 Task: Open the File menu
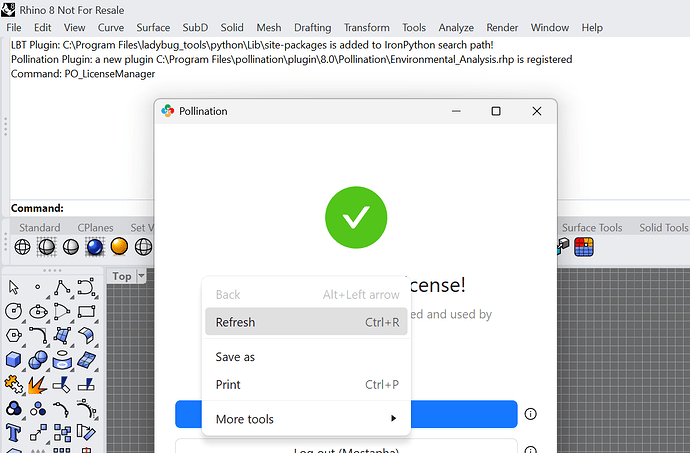tap(14, 28)
